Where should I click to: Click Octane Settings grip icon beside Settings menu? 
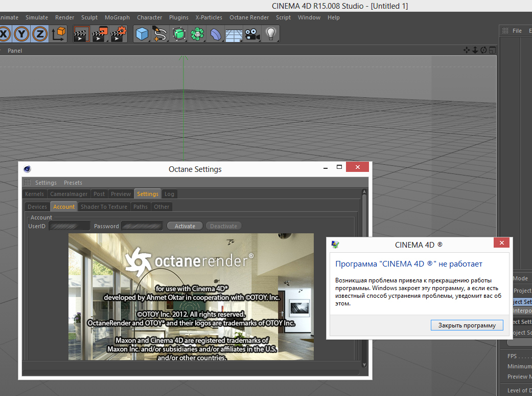pos(28,182)
